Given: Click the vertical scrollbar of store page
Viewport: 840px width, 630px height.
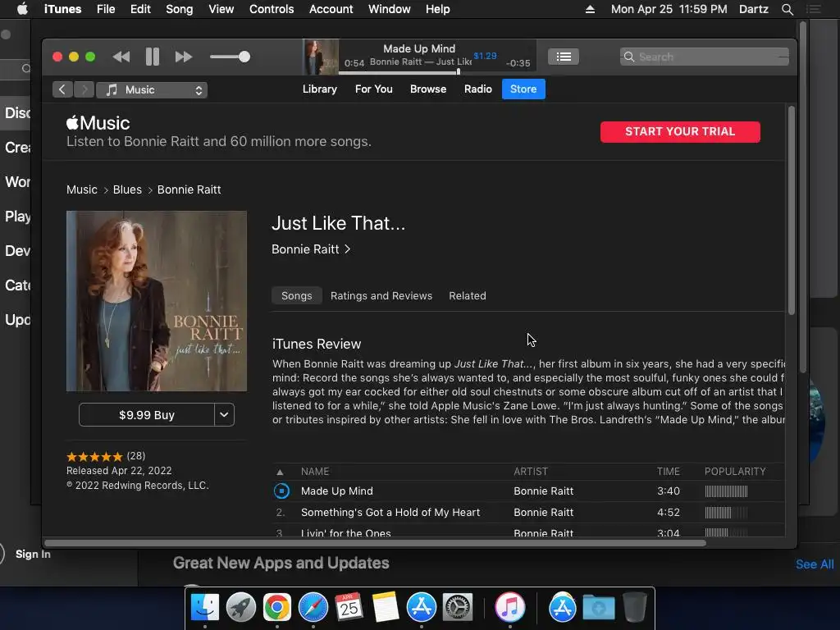Looking at the screenshot, I should click(x=792, y=210).
